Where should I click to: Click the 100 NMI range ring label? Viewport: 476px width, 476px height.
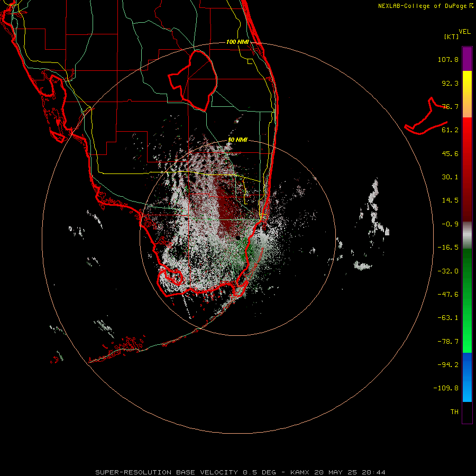click(237, 42)
